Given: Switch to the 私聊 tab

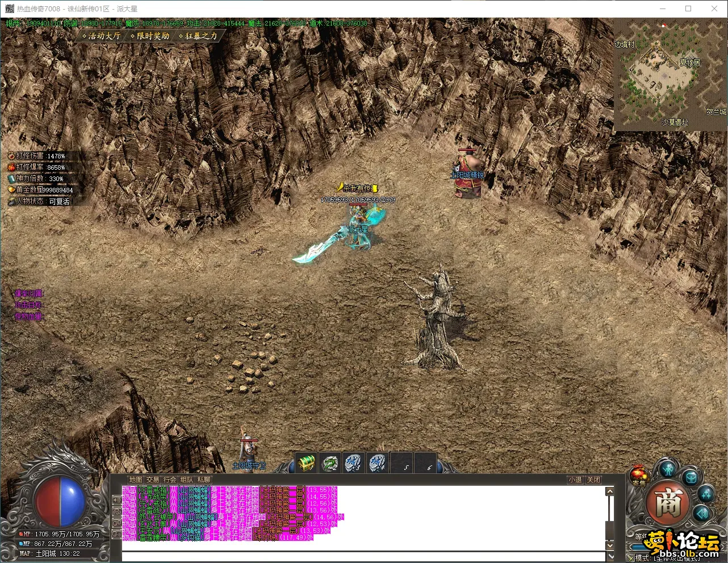Looking at the screenshot, I should (204, 480).
